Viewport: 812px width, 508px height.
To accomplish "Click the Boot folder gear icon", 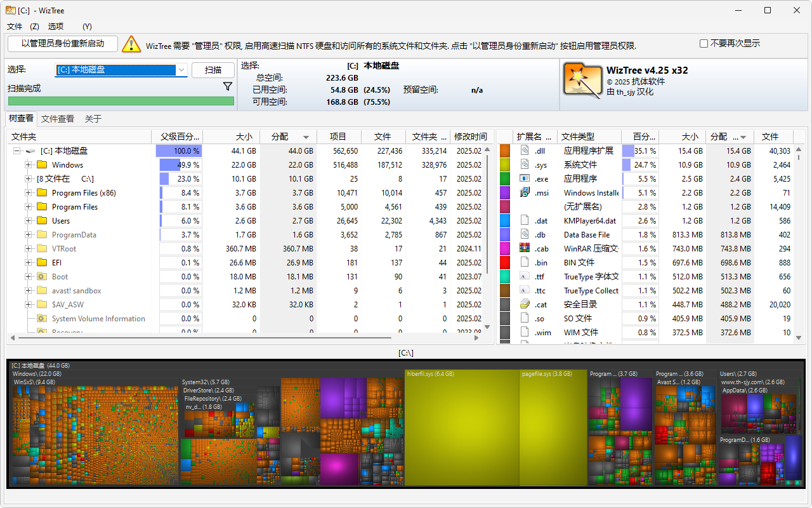I will 42,277.
